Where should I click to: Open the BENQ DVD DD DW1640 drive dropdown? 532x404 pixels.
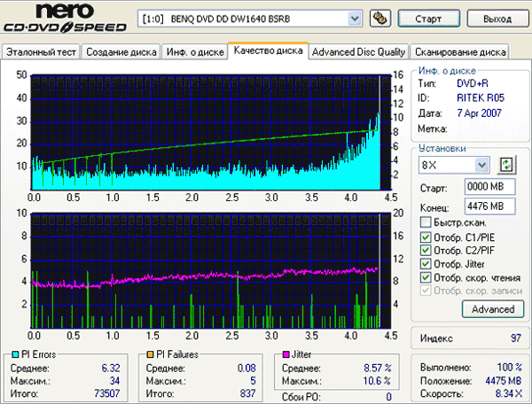[x=354, y=19]
